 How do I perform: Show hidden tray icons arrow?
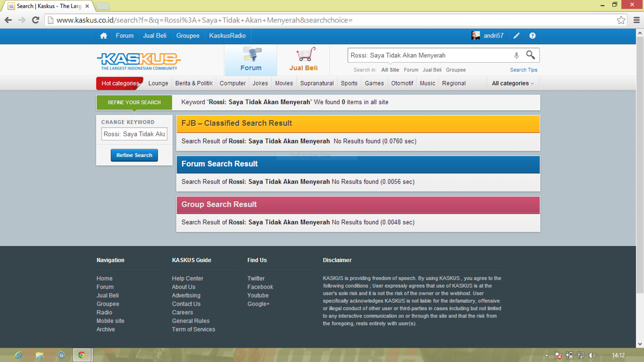tap(547, 355)
